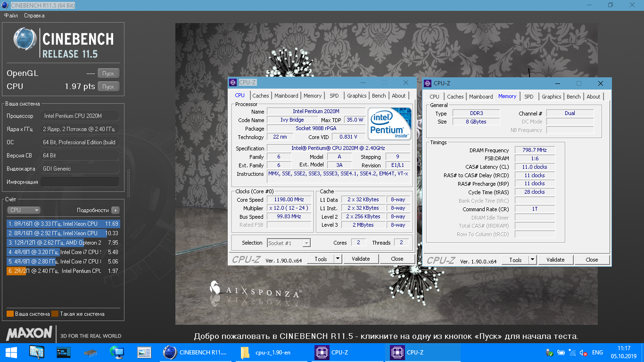This screenshot has width=644, height=362.
Task: Click the DRAM Frequency 798.7 MHz value
Action: click(x=535, y=150)
